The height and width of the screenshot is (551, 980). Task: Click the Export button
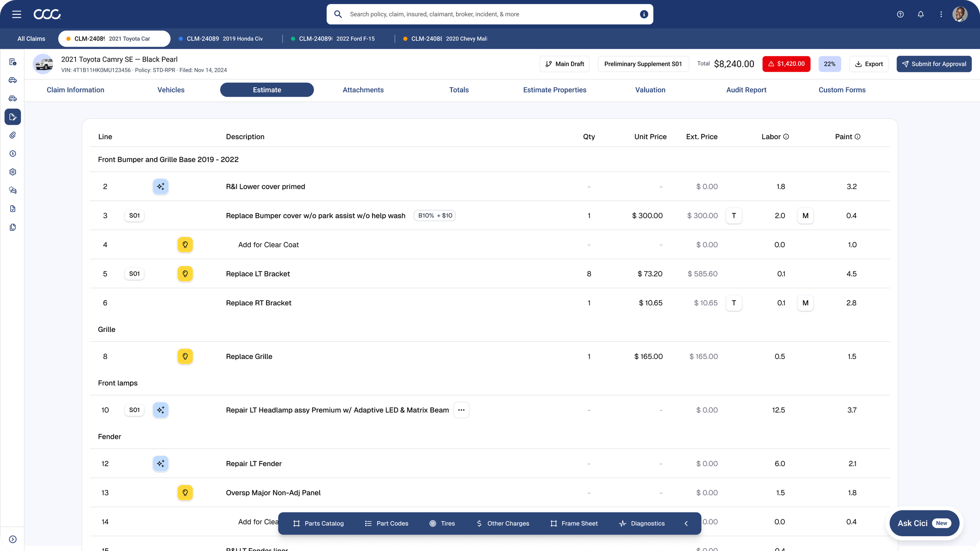coord(869,64)
